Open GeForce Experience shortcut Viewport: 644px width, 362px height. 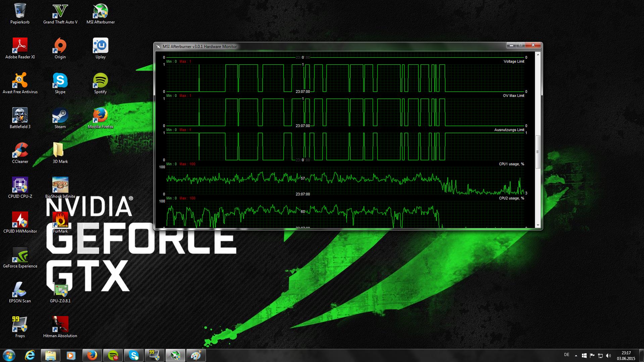pos(20,258)
